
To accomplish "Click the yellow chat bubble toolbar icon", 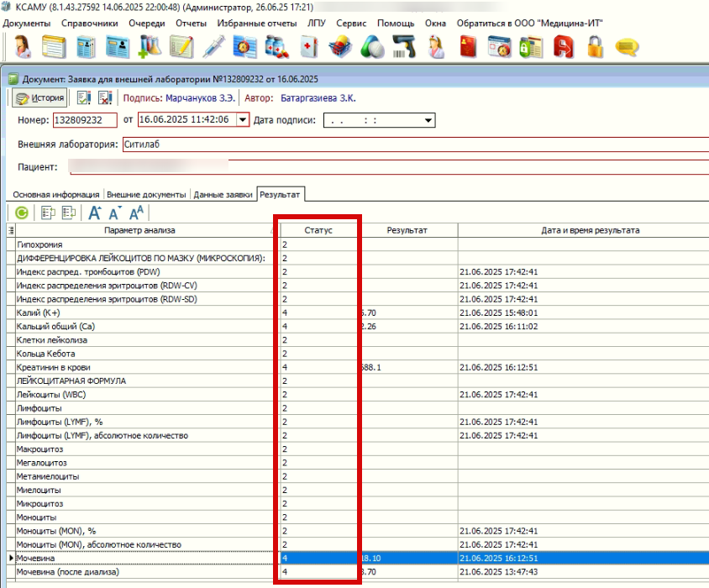I will [627, 46].
